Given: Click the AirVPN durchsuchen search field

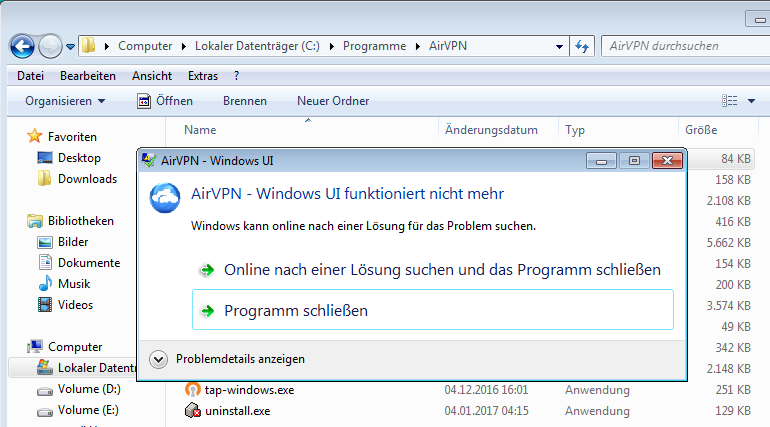Looking at the screenshot, I should point(686,46).
